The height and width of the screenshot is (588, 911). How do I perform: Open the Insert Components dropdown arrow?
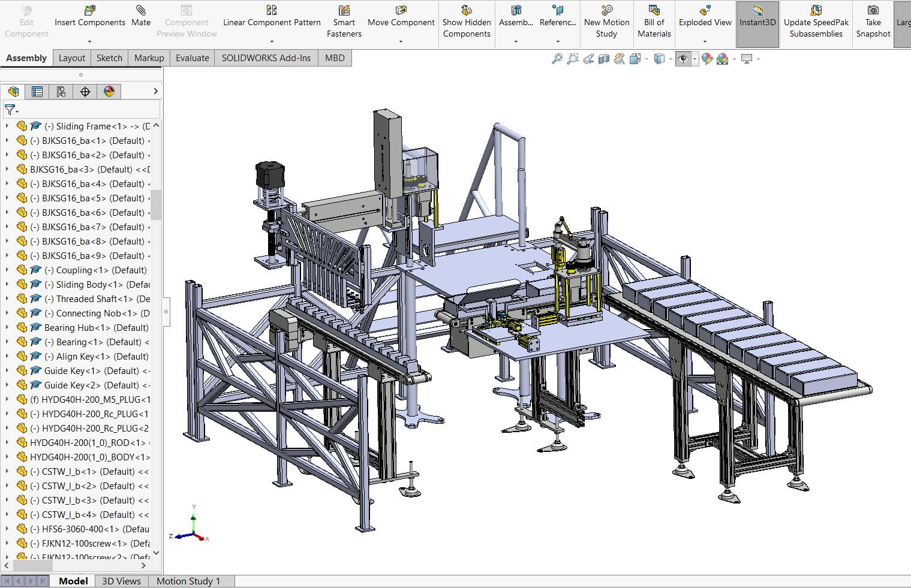tap(89, 42)
